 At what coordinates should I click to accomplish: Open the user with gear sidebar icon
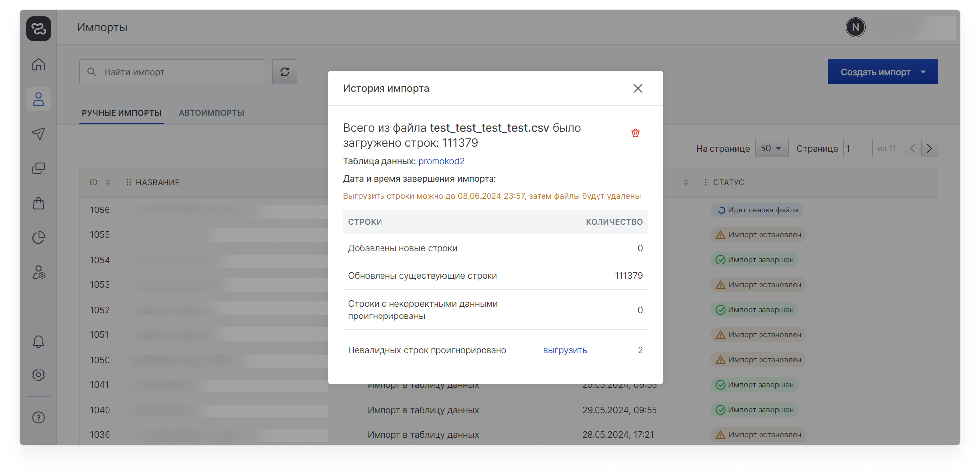39,272
